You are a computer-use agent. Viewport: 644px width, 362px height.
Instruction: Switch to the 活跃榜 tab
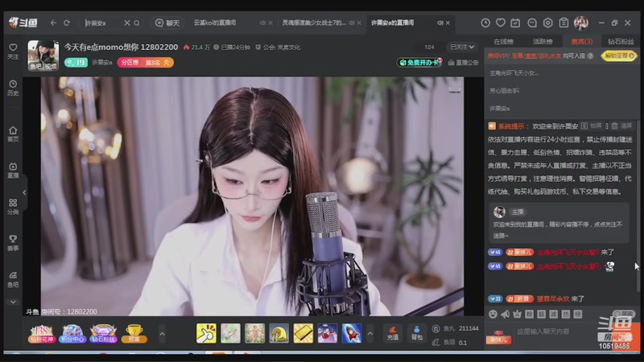pyautogui.click(x=543, y=42)
